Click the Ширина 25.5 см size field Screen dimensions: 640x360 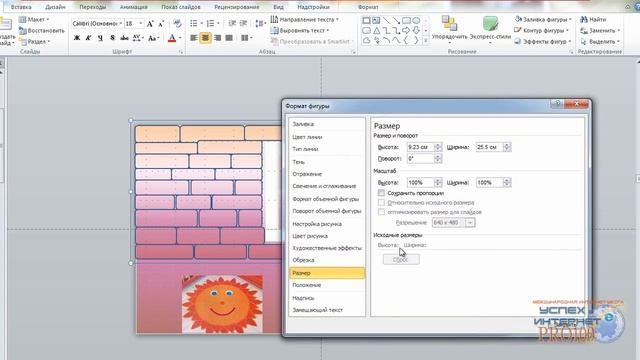pos(489,147)
